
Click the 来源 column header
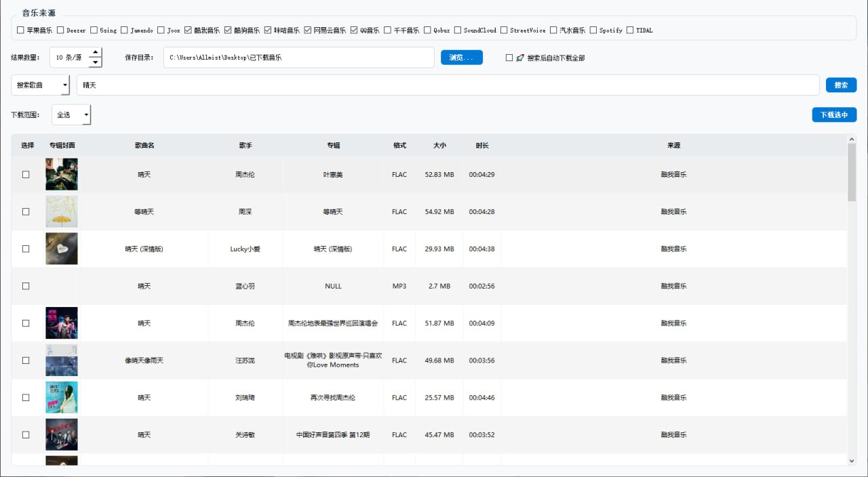pos(673,145)
